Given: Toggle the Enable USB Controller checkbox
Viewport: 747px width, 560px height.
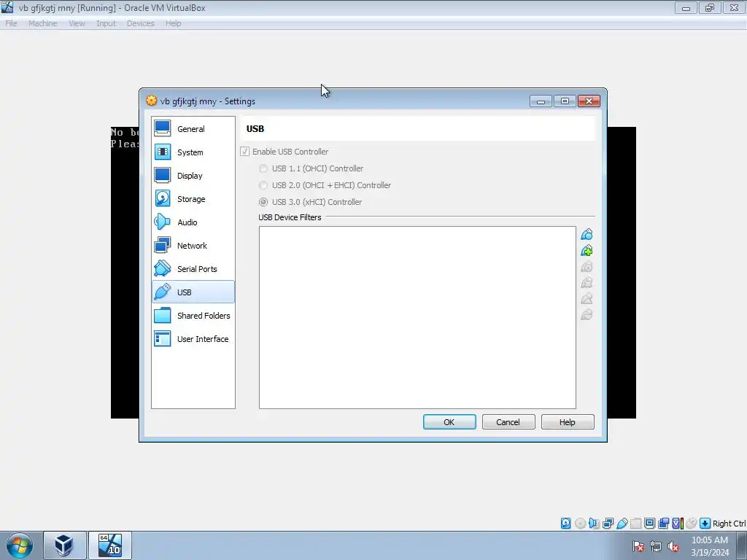Looking at the screenshot, I should 244,152.
